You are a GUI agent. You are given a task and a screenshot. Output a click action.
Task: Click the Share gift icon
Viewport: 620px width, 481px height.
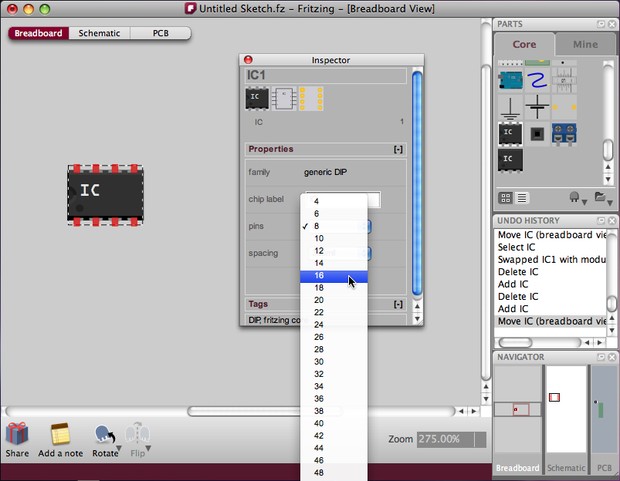pos(17,434)
